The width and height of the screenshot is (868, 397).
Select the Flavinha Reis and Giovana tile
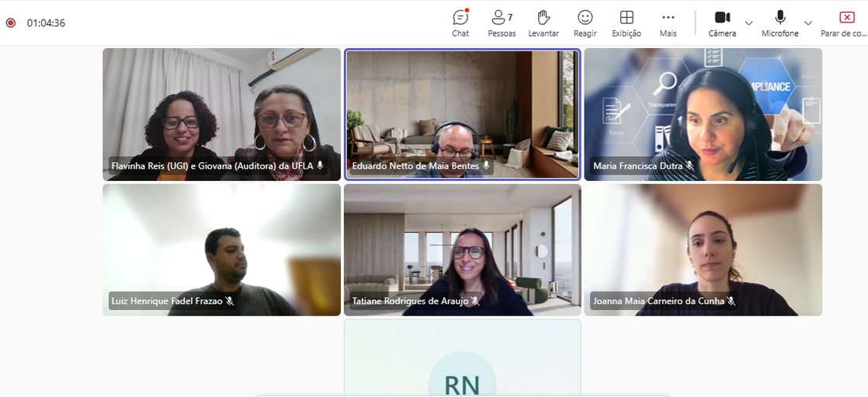pyautogui.click(x=221, y=114)
